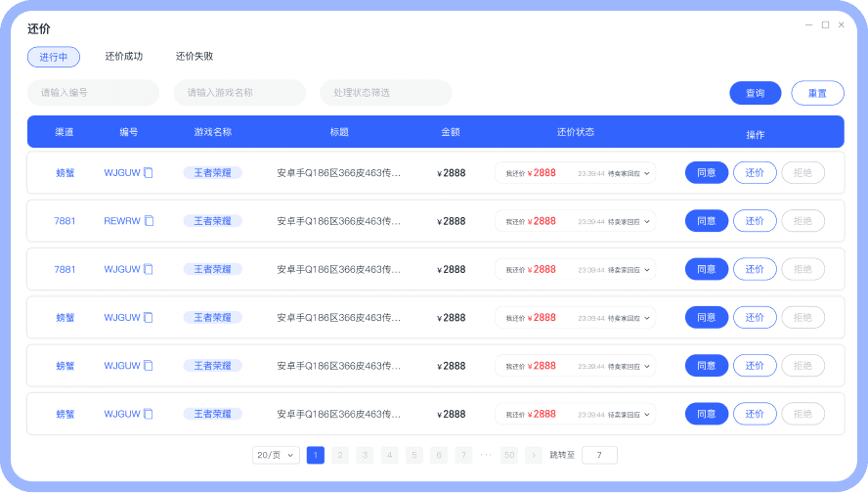
Task: Go to page 6
Action: [x=439, y=455]
